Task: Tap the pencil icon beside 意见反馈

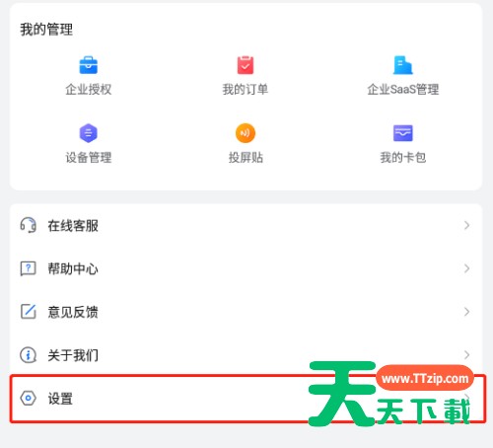Action: 29,312
